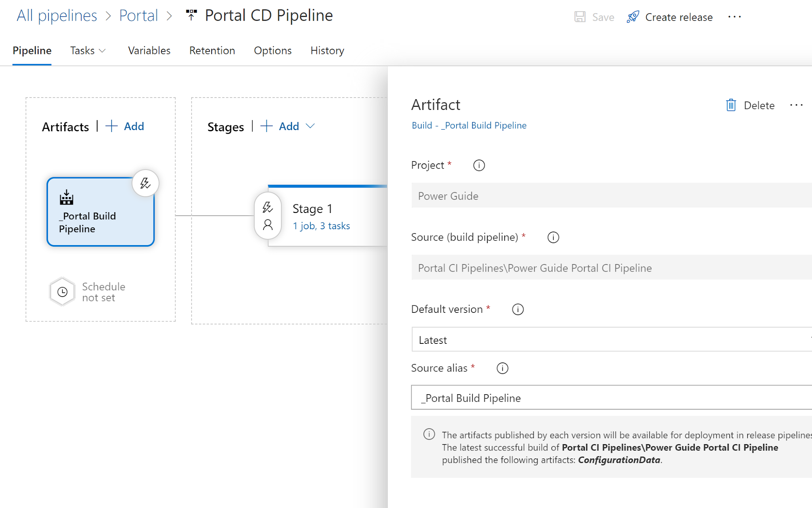
Task: Open the Default version Latest dropdown
Action: coord(611,339)
